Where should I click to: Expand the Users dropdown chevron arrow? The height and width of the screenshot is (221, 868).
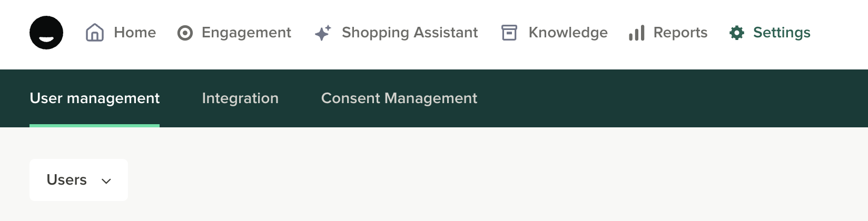(x=106, y=181)
